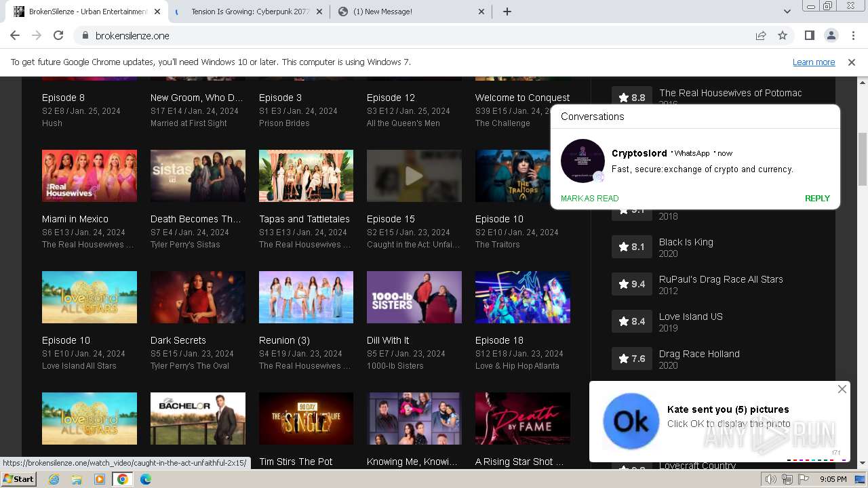Open the Microsoft Edge taskbar icon
Viewport: 868px width, 488px height.
click(145, 479)
